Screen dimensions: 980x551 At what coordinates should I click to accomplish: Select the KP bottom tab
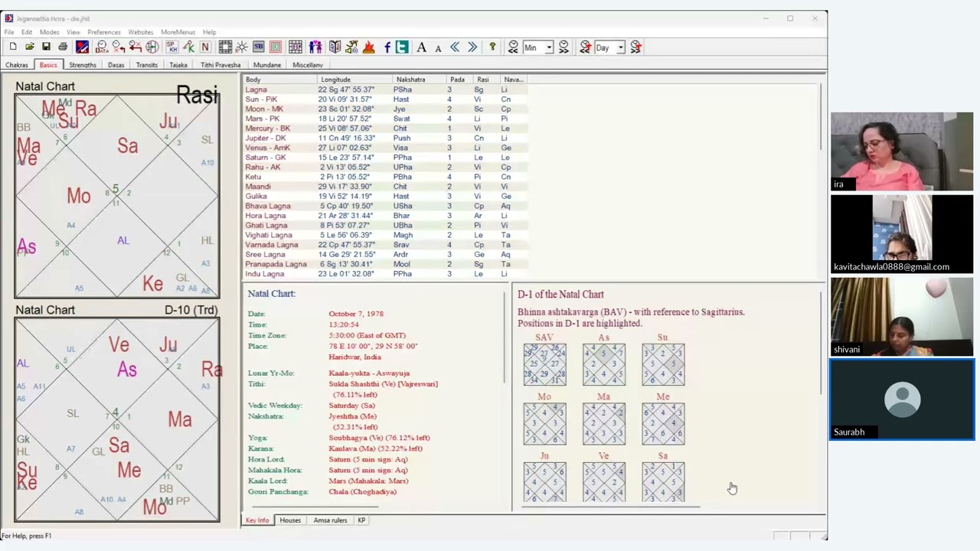tap(361, 520)
